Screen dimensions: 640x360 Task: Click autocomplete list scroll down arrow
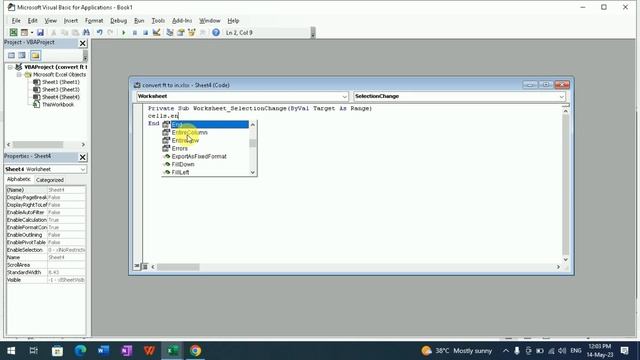coord(253,172)
